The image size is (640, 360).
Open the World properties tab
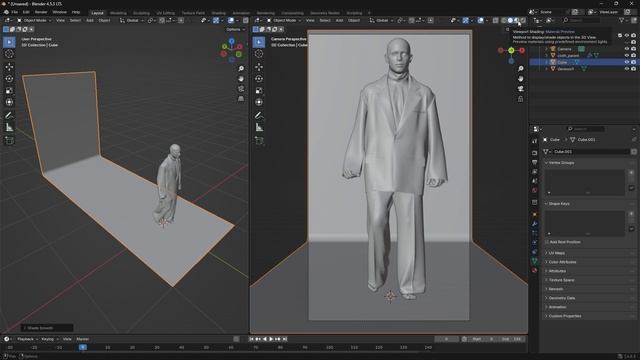pyautogui.click(x=535, y=190)
